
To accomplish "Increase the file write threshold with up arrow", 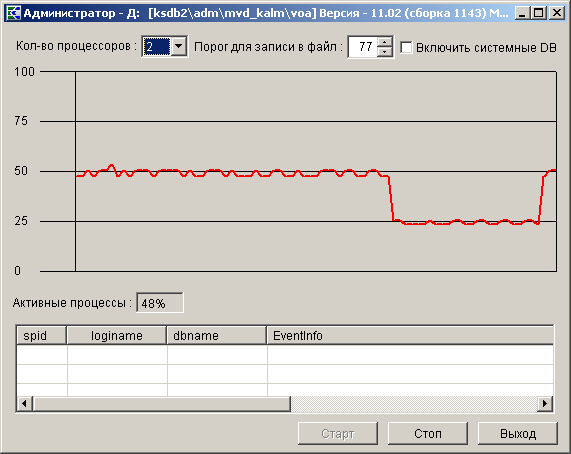I will tap(385, 42).
